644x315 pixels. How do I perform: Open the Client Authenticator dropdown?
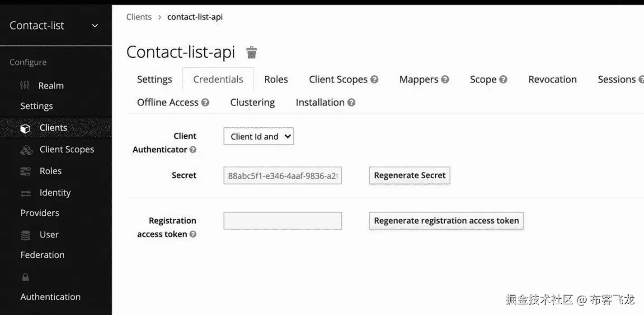(259, 136)
